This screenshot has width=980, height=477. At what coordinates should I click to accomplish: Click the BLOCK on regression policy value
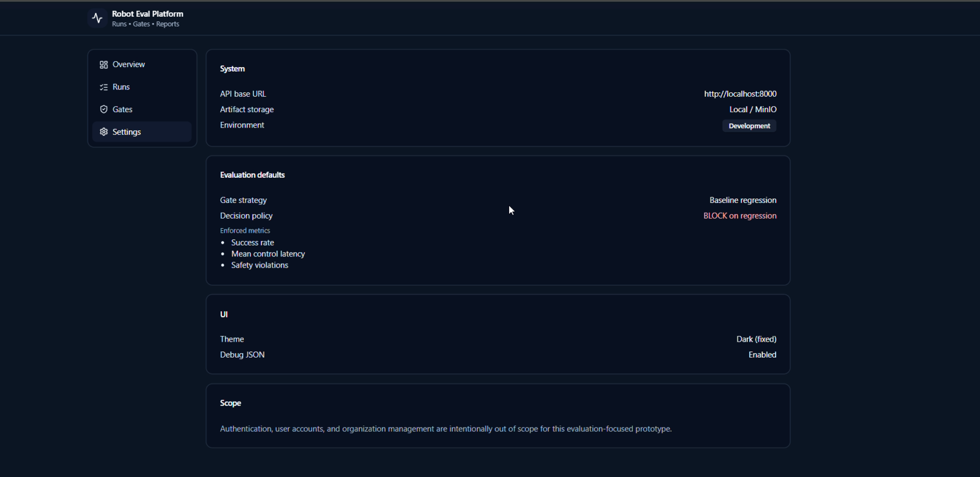pos(740,215)
